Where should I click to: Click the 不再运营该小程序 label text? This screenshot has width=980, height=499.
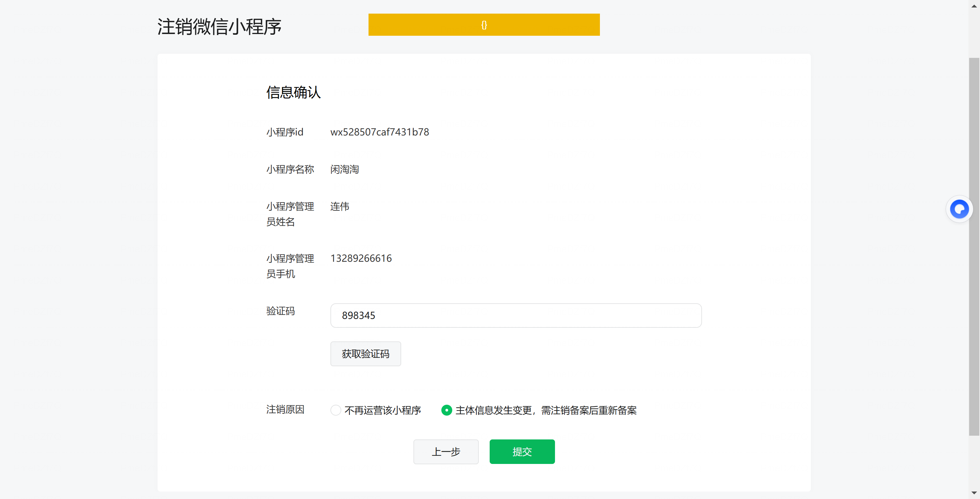[x=383, y=410]
